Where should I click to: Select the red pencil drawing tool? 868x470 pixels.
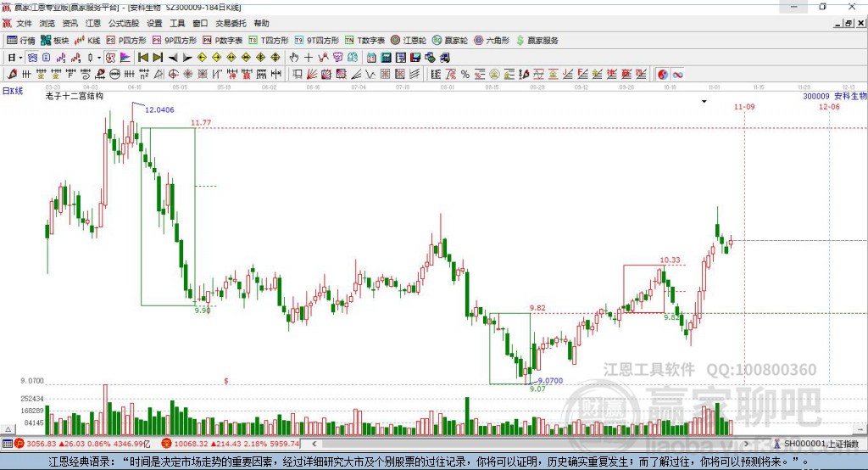12,74
